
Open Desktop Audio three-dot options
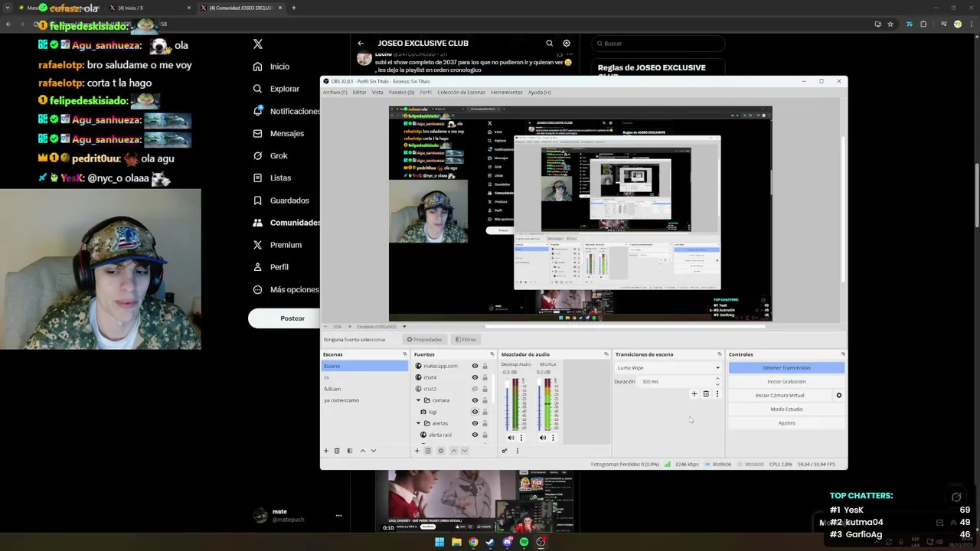(x=521, y=438)
